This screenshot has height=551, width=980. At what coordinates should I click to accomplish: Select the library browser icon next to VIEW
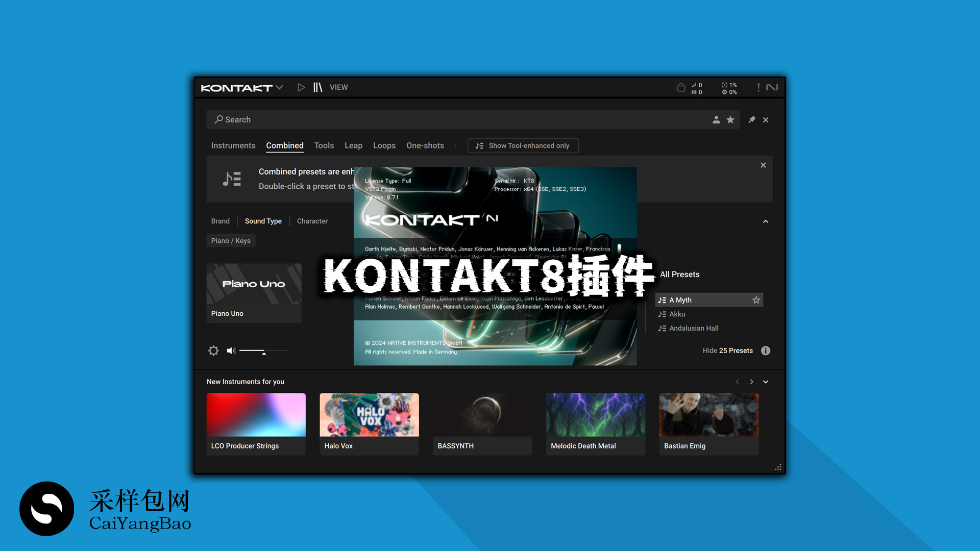(317, 87)
